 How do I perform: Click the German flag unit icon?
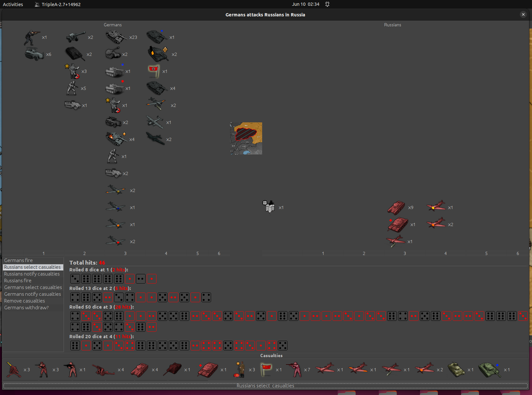pyautogui.click(x=154, y=71)
